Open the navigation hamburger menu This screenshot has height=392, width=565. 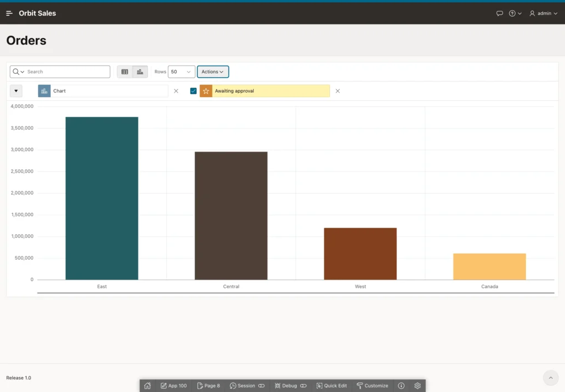click(9, 13)
